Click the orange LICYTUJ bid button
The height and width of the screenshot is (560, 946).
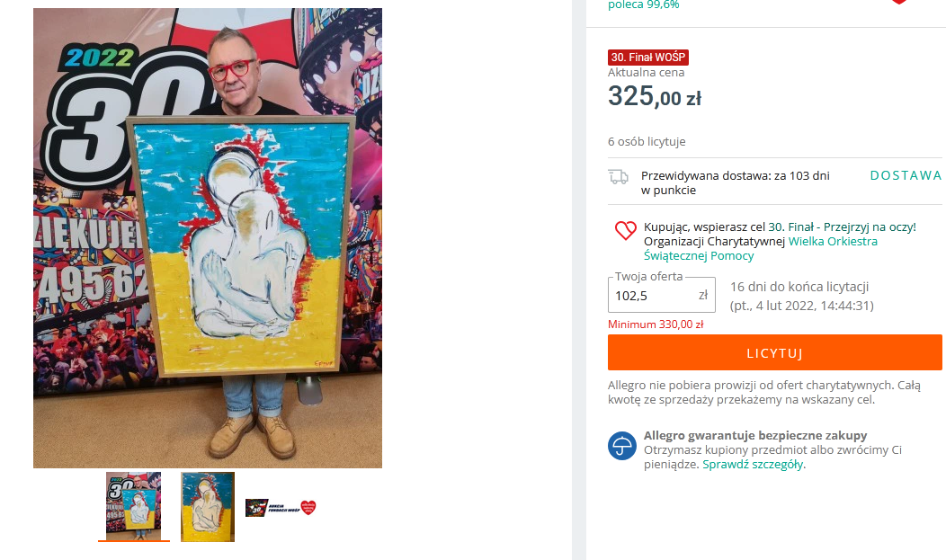click(774, 352)
